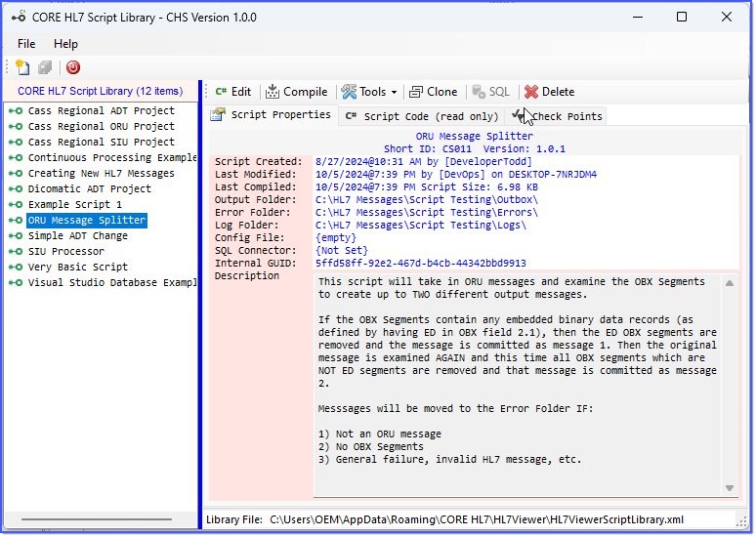Click the red power exit icon
This screenshot has height=537, width=756.
(x=73, y=67)
